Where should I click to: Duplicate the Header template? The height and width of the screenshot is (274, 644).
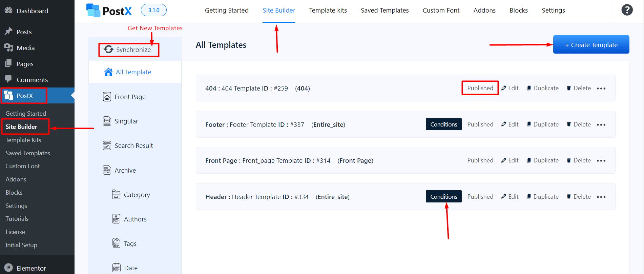pos(542,197)
